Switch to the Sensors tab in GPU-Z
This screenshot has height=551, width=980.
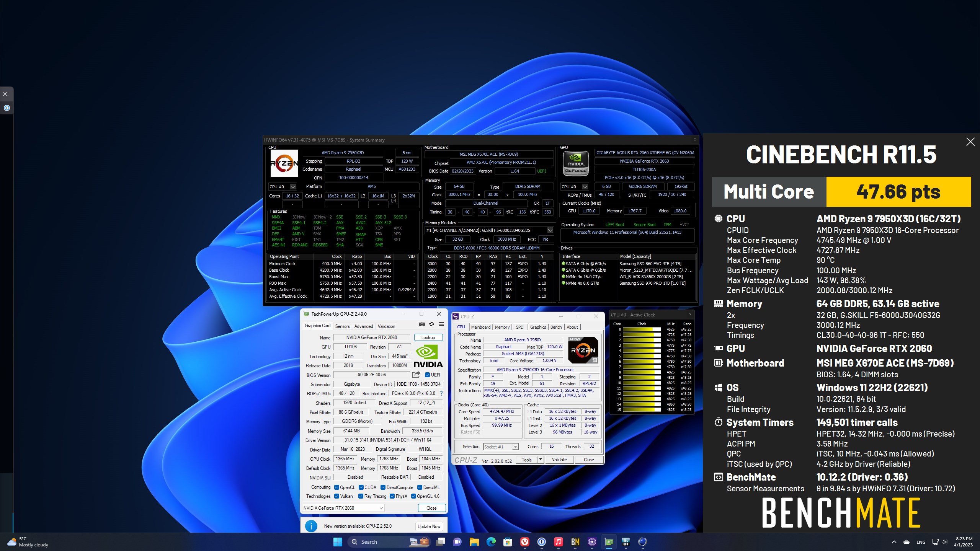[342, 326]
